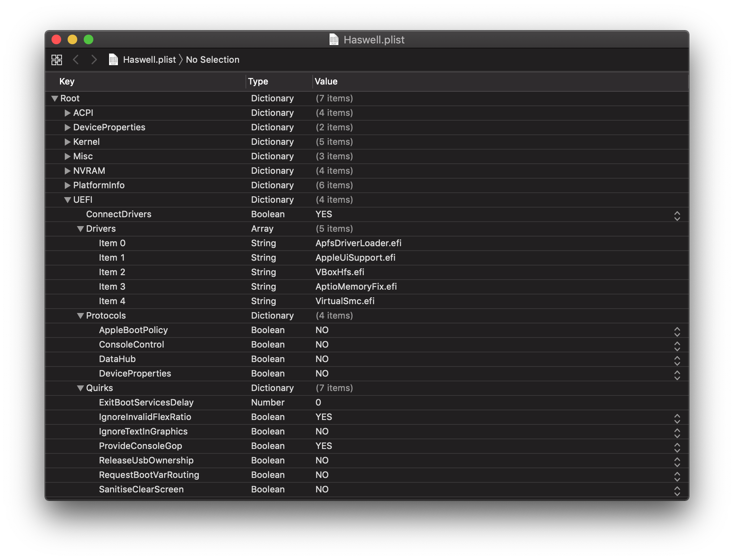Select the Item 0 key row
The width and height of the screenshot is (734, 560).
(112, 243)
